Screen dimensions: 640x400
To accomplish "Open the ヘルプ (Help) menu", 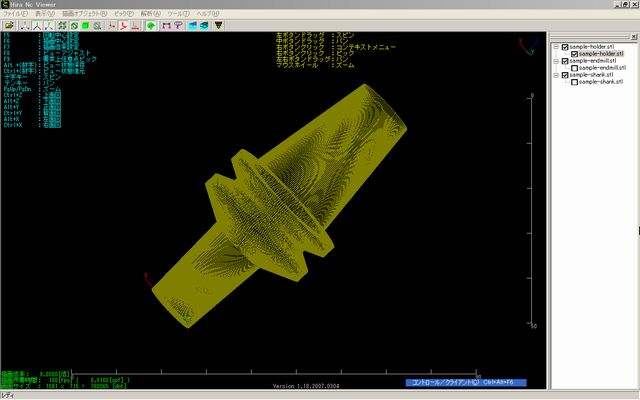I will point(207,13).
